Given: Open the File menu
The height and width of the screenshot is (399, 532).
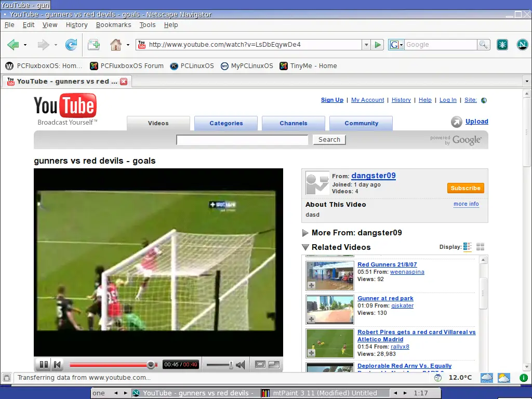Looking at the screenshot, I should (x=9, y=25).
